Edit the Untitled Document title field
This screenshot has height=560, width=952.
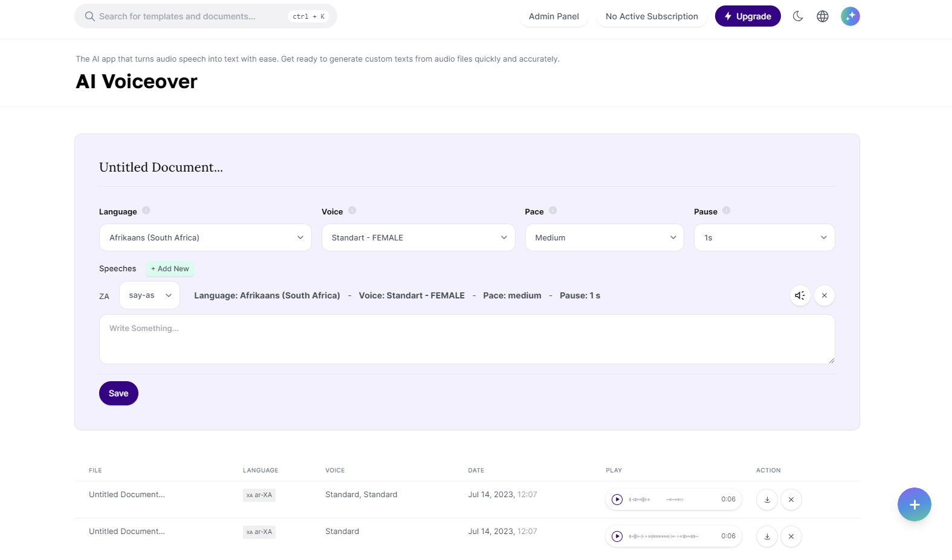point(467,167)
